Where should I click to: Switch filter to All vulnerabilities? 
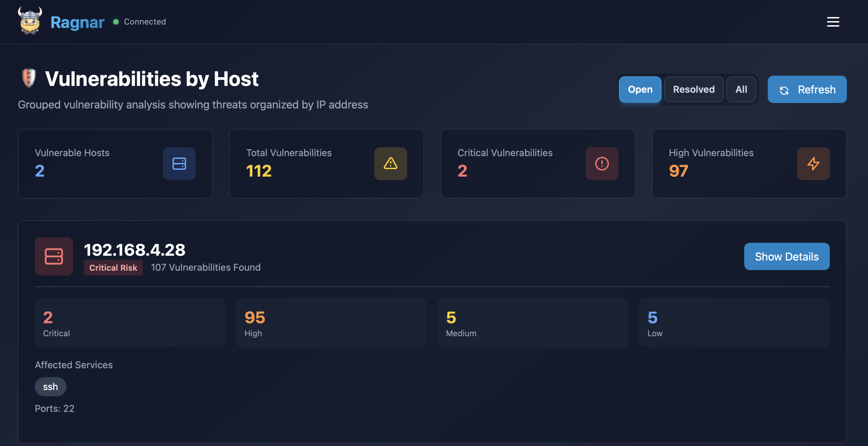(x=741, y=89)
